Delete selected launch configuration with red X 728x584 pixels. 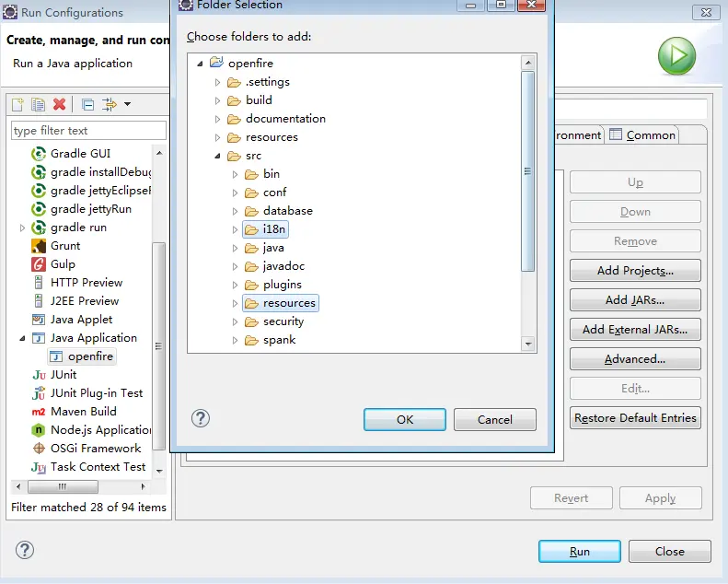(x=60, y=104)
